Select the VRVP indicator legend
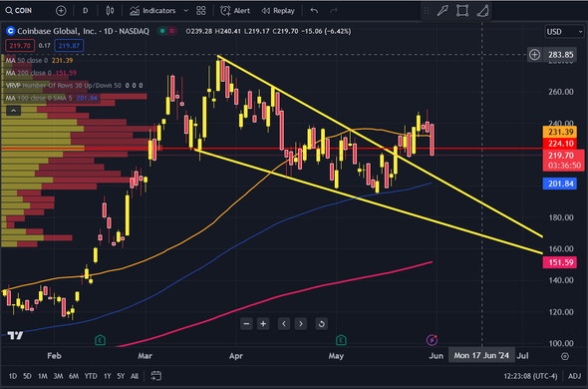Image resolution: width=588 pixels, height=389 pixels. (x=74, y=85)
